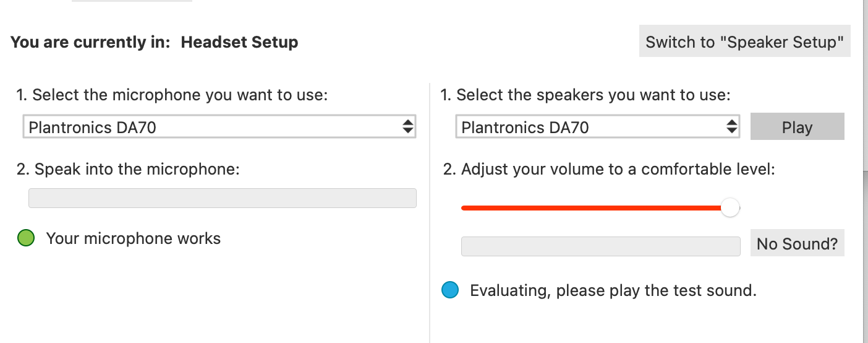Click the "Speak into the microphone" label
The height and width of the screenshot is (343, 868).
[128, 169]
